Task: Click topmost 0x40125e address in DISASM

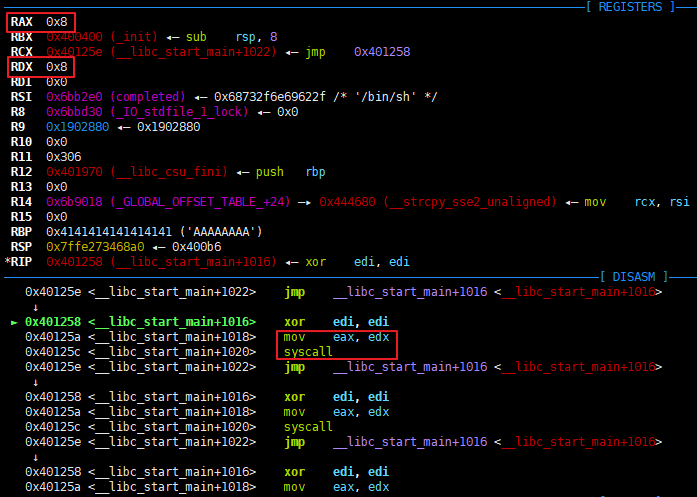Action: tap(53, 292)
